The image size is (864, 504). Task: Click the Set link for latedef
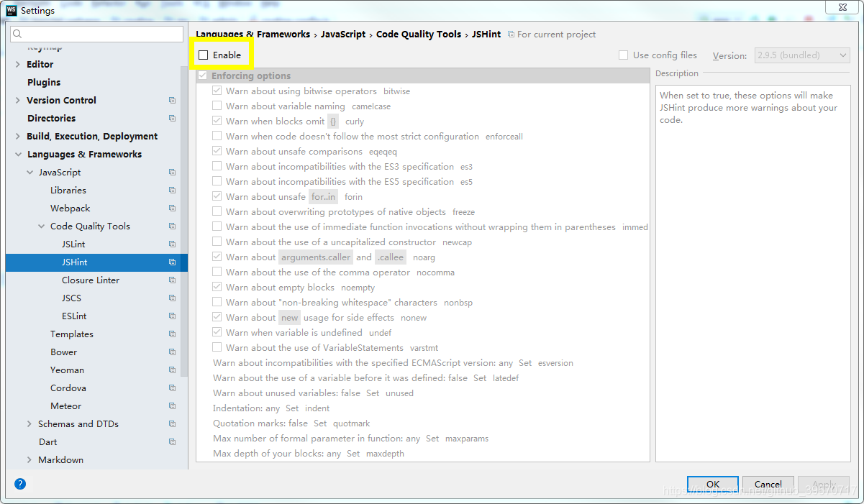click(480, 378)
